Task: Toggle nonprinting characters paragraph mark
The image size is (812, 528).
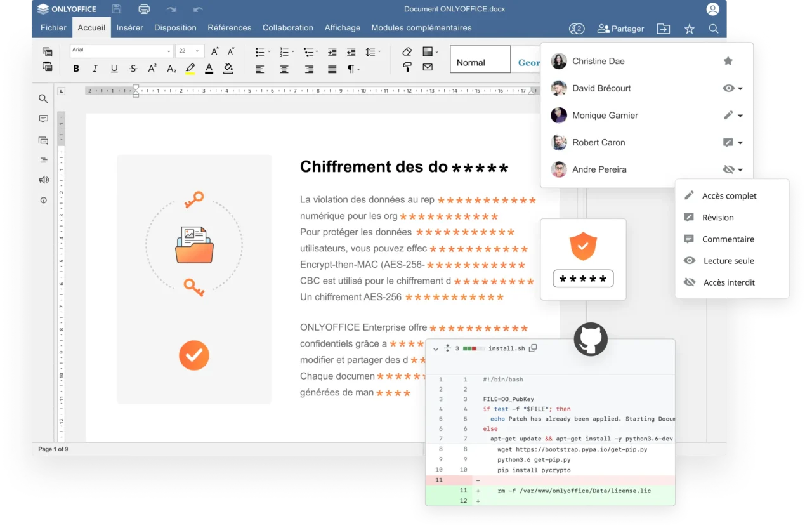Action: 351,69
